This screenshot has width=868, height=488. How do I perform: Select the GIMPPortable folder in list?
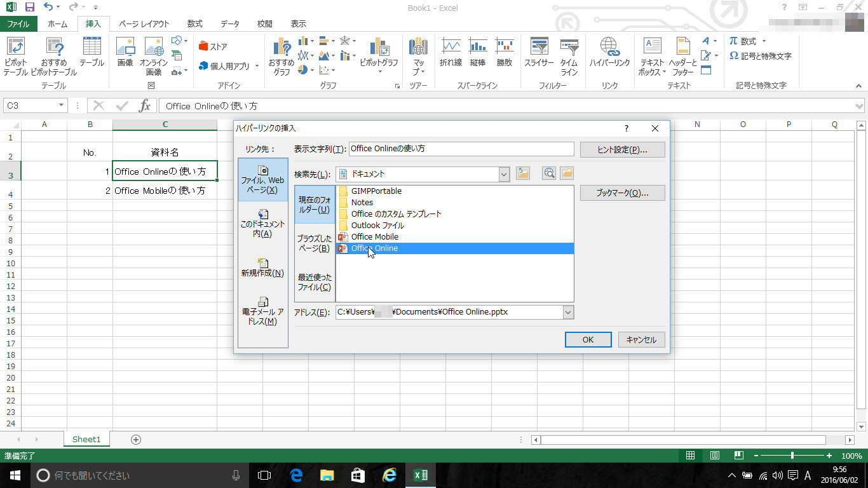point(455,191)
